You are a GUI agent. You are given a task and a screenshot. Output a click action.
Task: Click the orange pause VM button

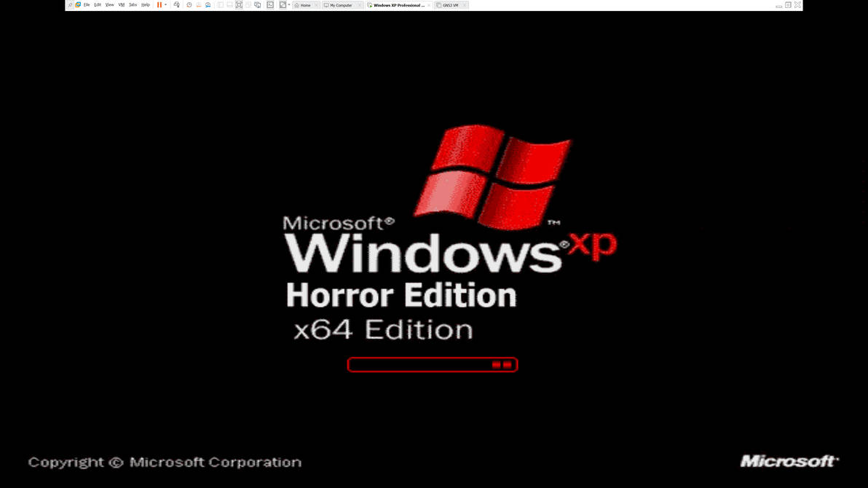(x=159, y=5)
